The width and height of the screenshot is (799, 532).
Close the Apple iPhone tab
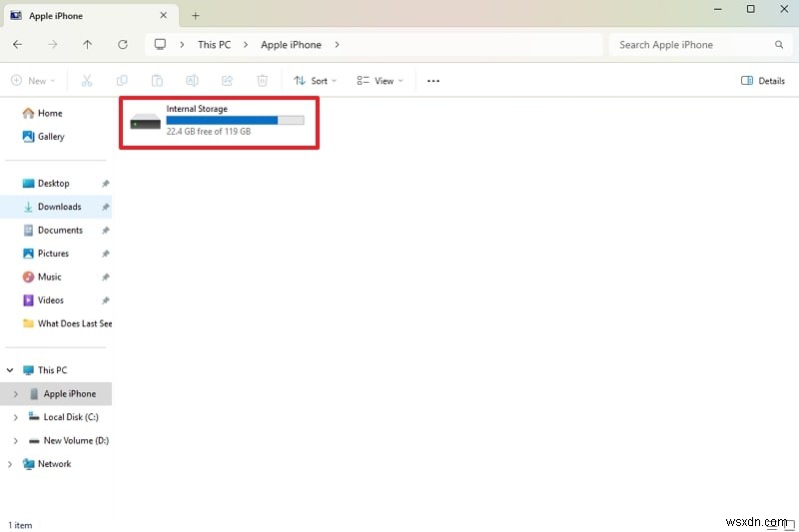[163, 15]
